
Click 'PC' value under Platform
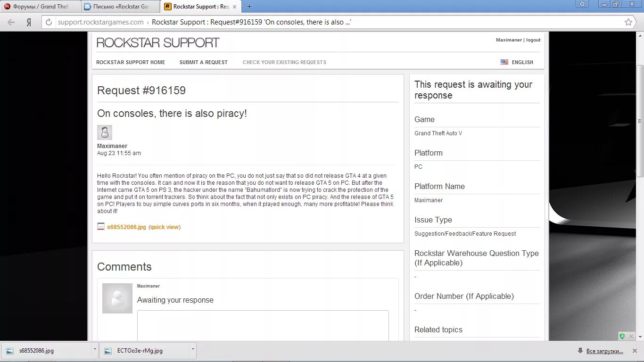[x=418, y=167]
